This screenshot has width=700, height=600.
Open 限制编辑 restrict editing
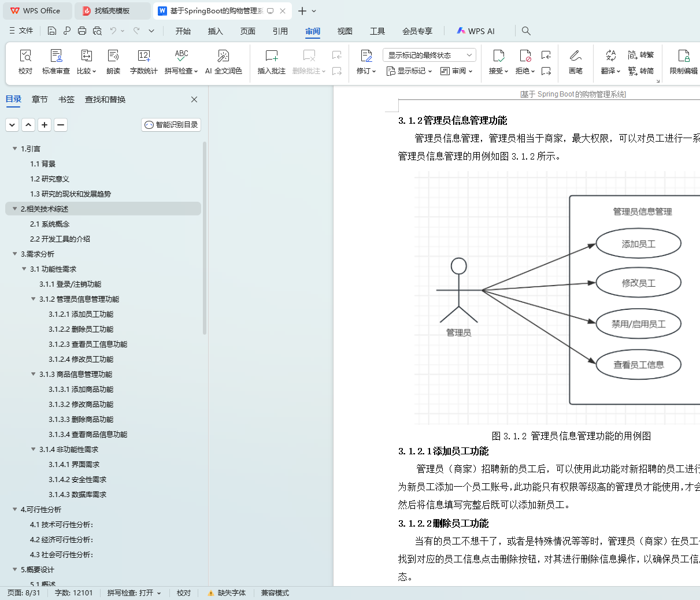pyautogui.click(x=684, y=62)
